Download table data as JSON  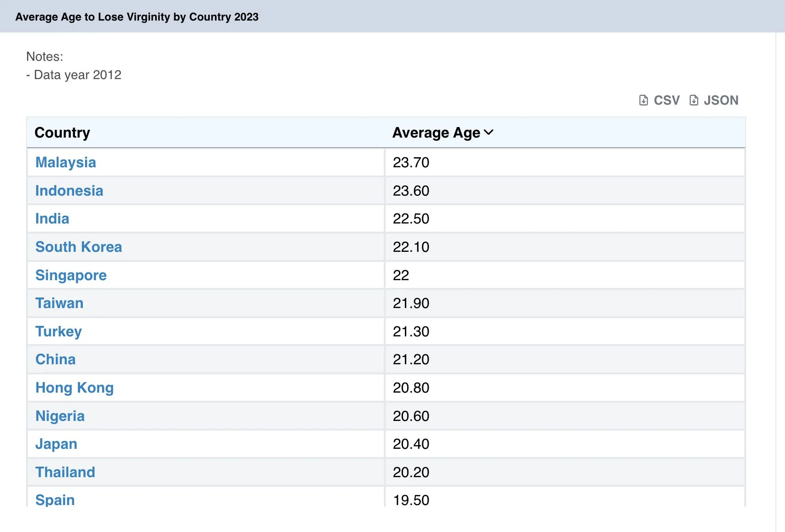tap(720, 100)
